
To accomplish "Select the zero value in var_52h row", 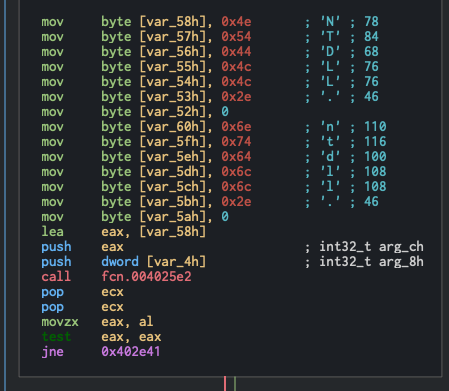I will [225, 112].
